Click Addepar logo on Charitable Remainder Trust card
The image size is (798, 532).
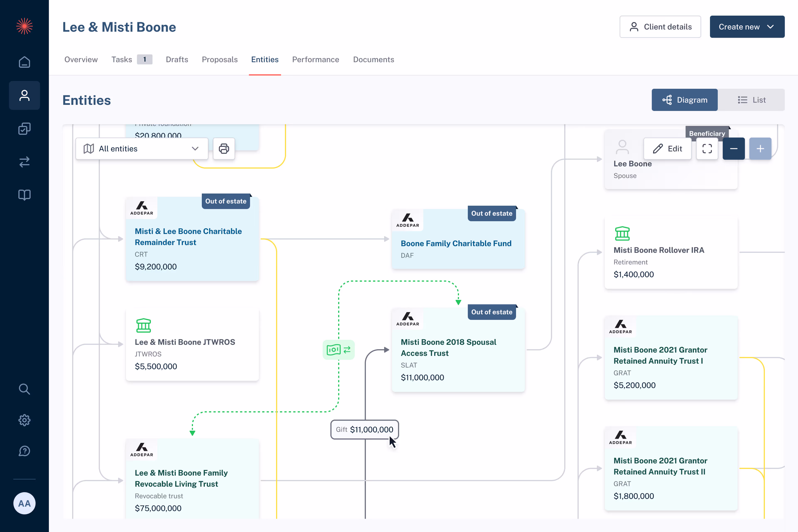pos(142,208)
